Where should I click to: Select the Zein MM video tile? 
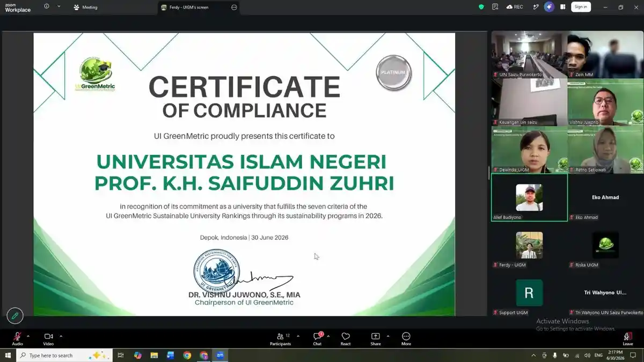click(x=605, y=54)
